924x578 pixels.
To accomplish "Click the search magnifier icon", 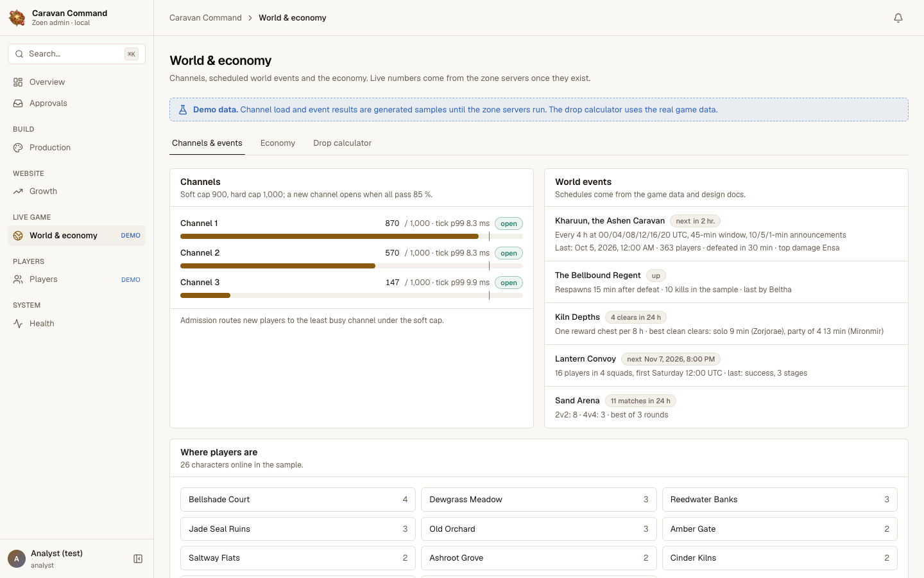I will coord(19,54).
